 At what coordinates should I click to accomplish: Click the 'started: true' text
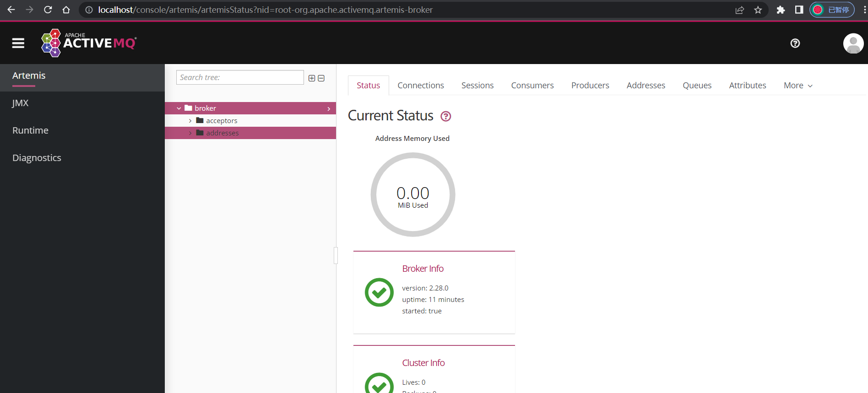[422, 311]
